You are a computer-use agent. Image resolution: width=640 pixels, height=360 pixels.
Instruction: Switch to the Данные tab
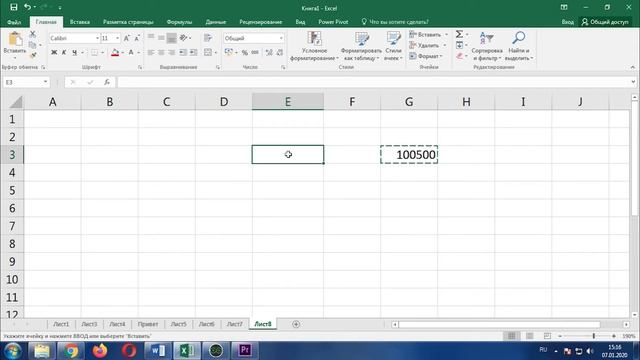(216, 22)
